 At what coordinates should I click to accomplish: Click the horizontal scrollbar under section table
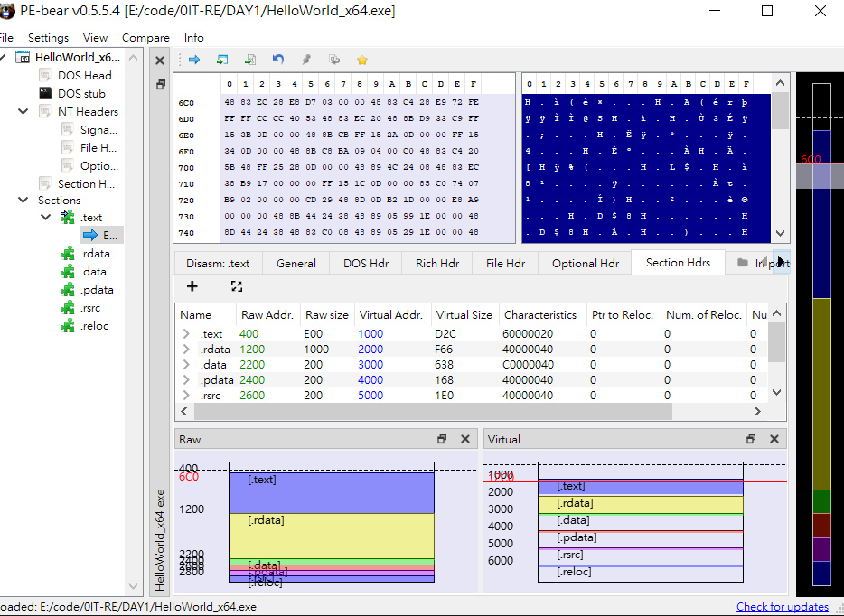[x=434, y=411]
